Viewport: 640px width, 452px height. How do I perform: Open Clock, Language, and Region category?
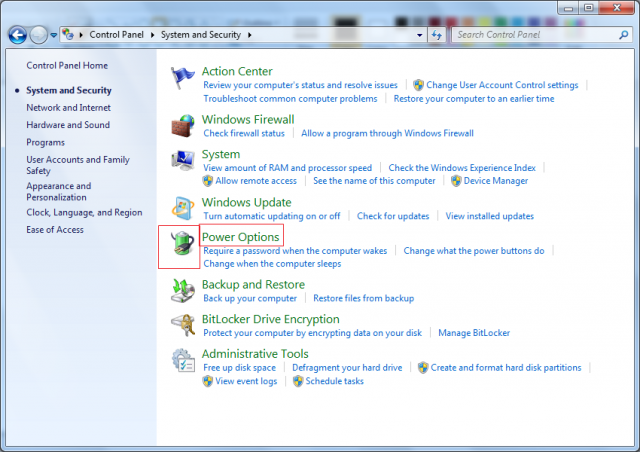point(84,212)
